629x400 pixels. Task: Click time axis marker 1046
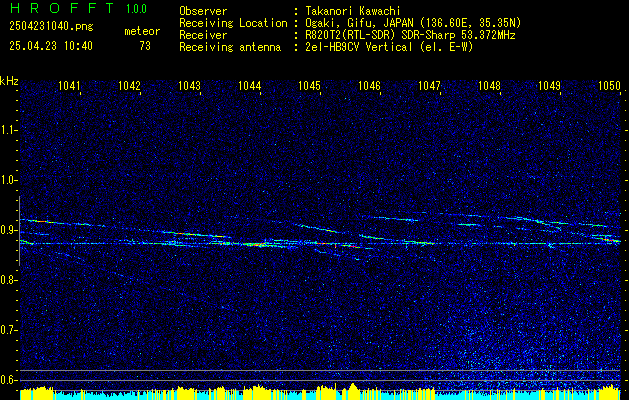pos(369,85)
